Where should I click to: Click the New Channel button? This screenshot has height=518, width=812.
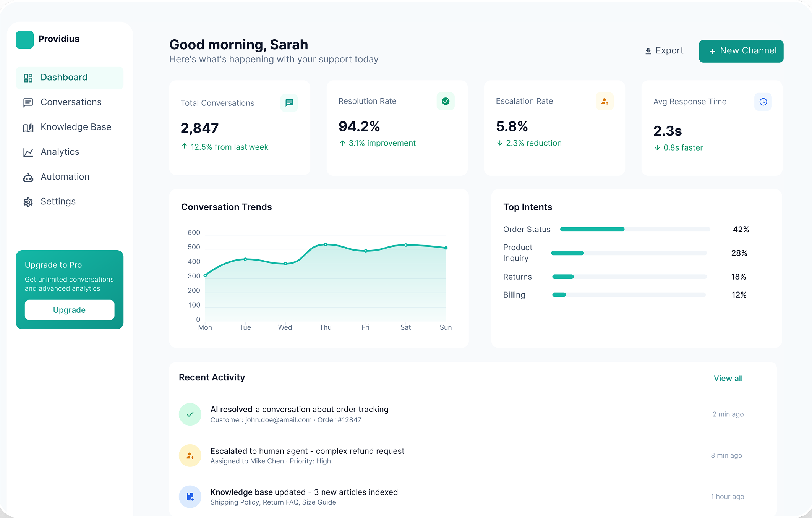[x=741, y=51]
